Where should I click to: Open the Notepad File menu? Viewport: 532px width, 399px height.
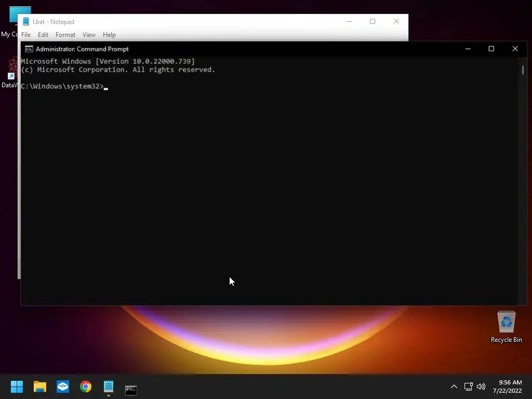26,35
